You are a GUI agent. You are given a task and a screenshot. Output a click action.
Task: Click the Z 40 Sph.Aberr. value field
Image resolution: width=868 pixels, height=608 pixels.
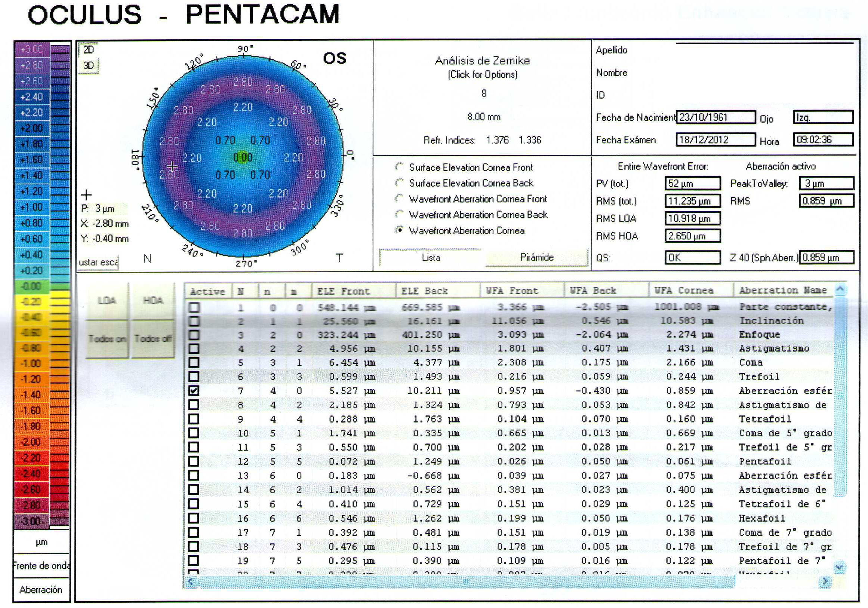(x=827, y=258)
